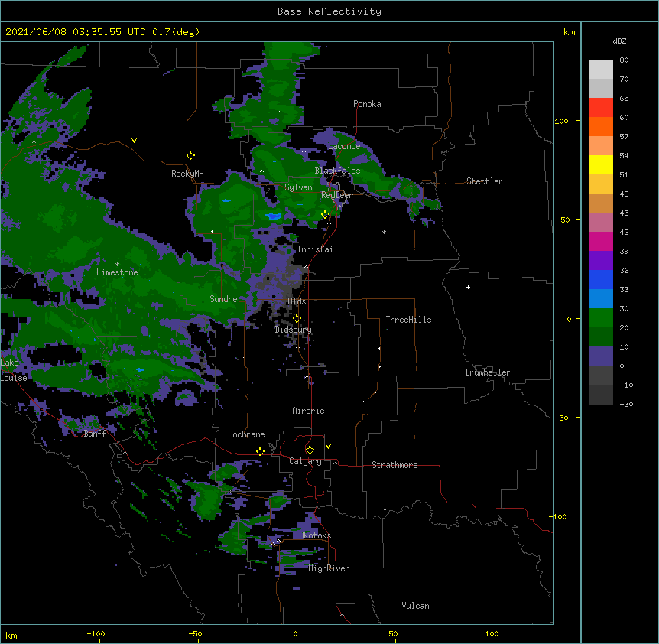Image resolution: width=659 pixels, height=644 pixels.
Task: Select the 45 value on dBZ legend
Action: [x=624, y=213]
